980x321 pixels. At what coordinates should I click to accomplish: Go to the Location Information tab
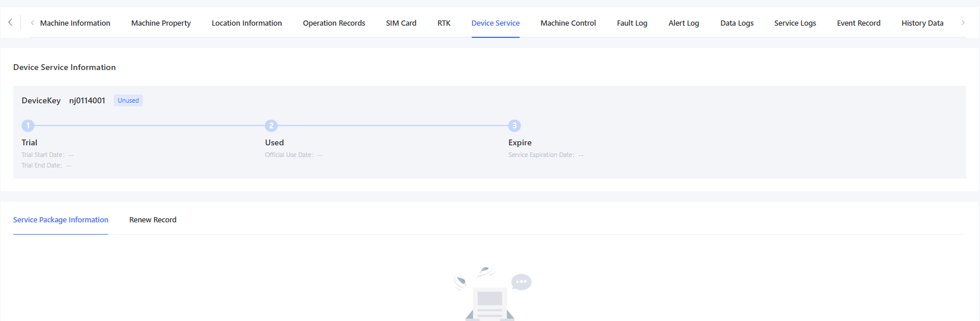[x=246, y=23]
